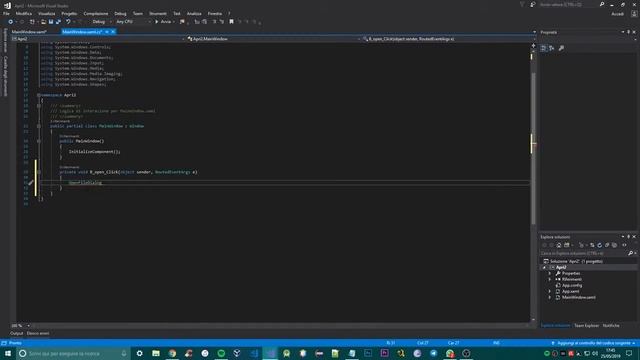Select the Soluzione 'Apri2' node
640x360 pixels.
coord(576,261)
